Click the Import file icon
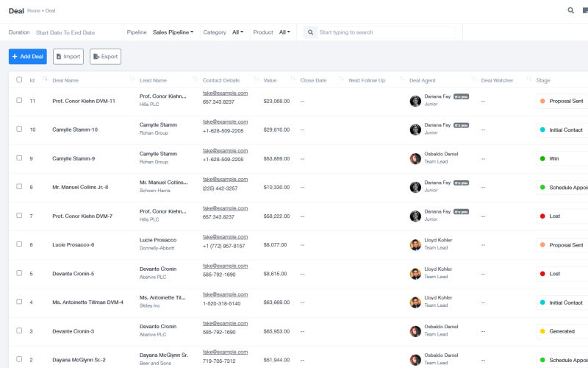The height and width of the screenshot is (368, 588). pyautogui.click(x=60, y=57)
